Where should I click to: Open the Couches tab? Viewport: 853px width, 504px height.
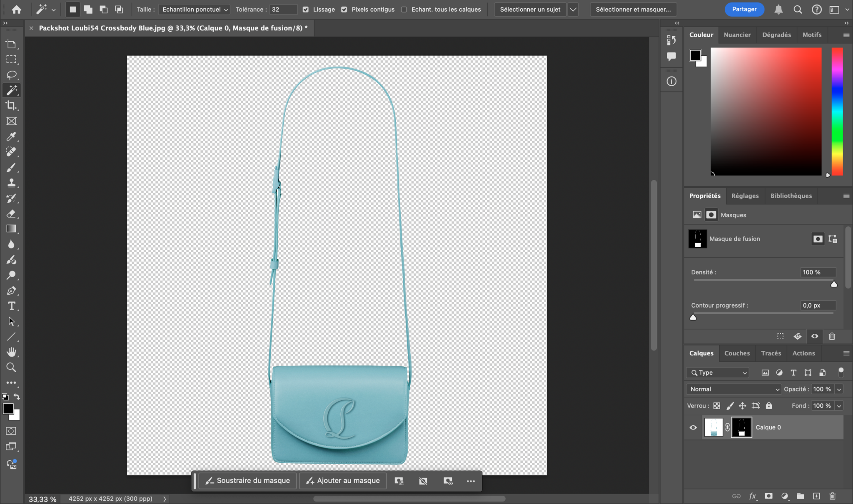737,353
